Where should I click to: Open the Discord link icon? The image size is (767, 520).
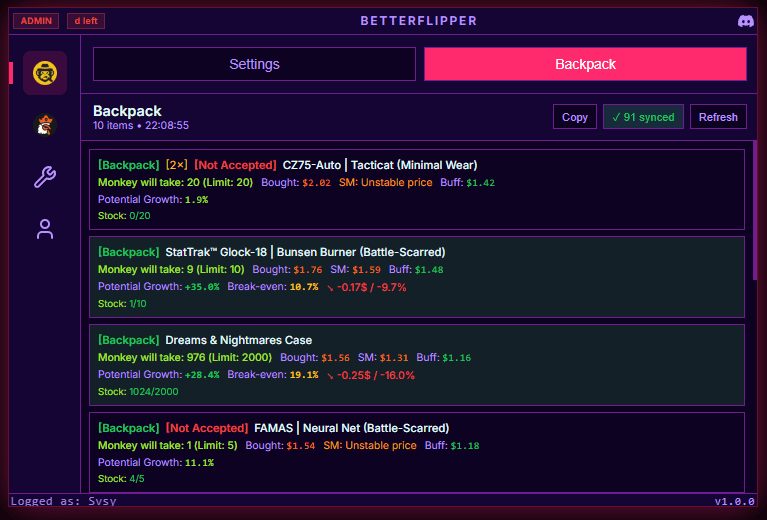[745, 21]
